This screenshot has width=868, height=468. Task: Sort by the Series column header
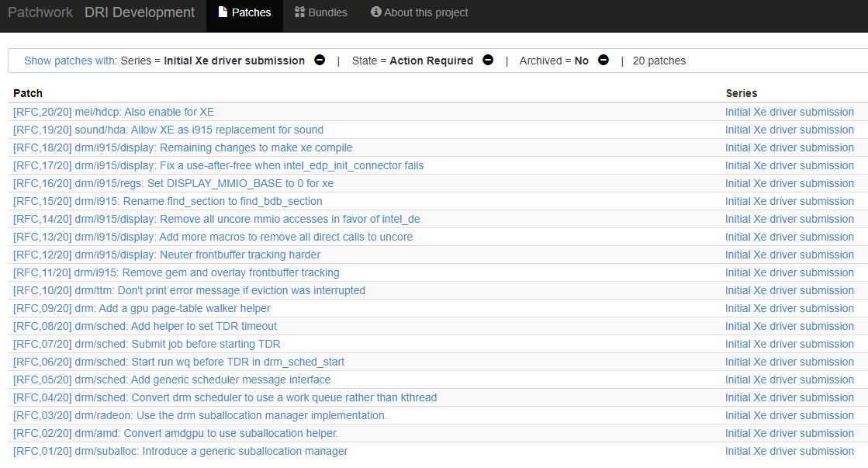[x=742, y=93]
